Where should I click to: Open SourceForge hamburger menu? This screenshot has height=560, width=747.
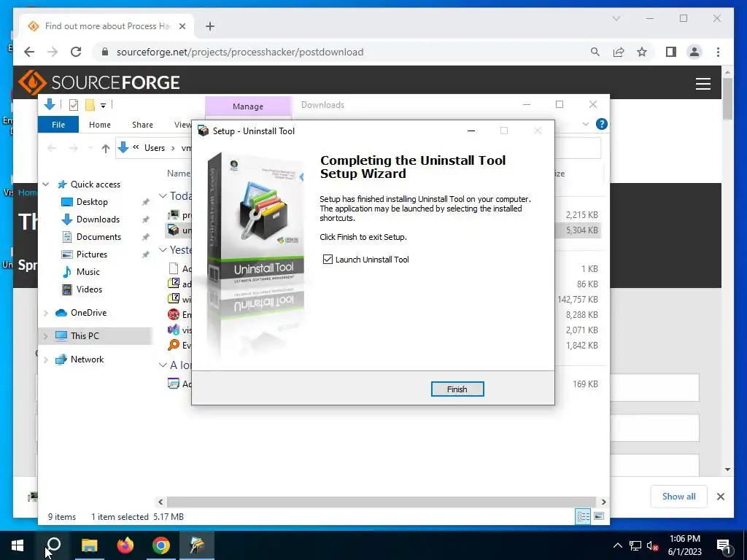point(703,83)
